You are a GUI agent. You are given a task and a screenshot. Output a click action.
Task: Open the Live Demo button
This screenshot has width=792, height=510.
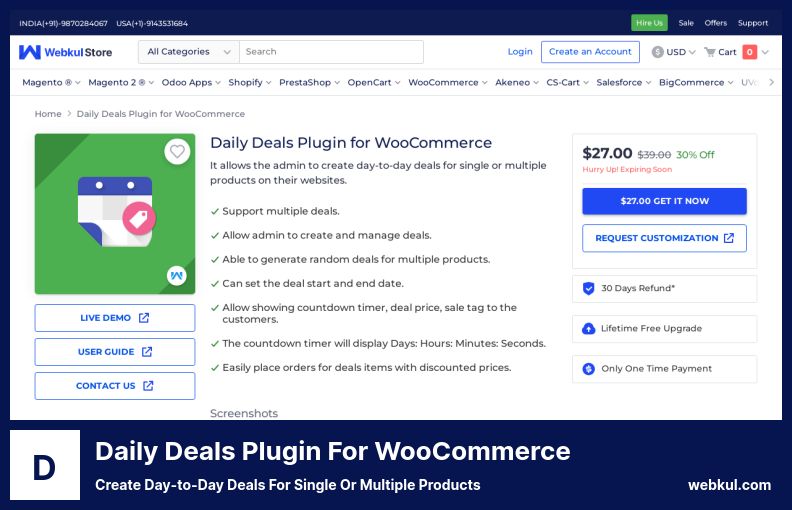115,318
